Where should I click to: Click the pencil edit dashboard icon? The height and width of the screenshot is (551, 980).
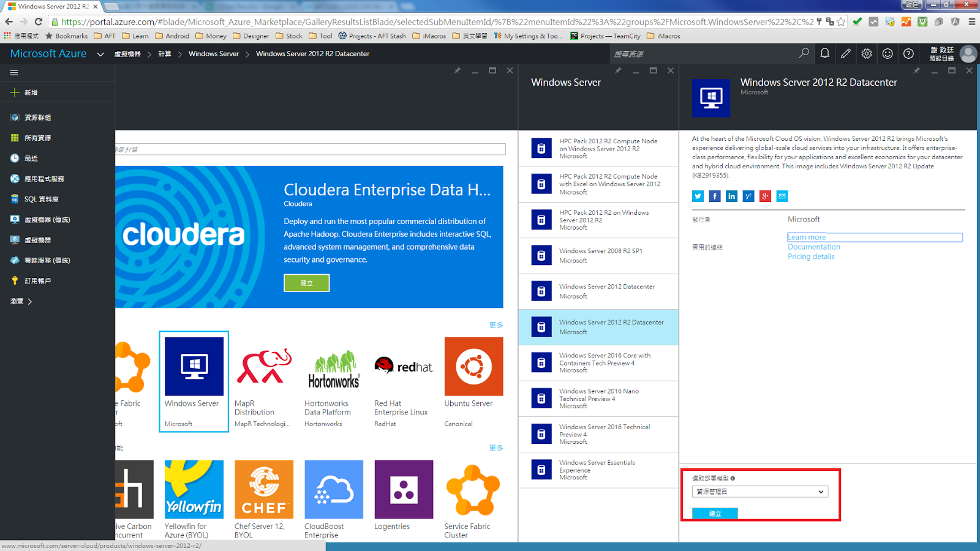click(846, 53)
